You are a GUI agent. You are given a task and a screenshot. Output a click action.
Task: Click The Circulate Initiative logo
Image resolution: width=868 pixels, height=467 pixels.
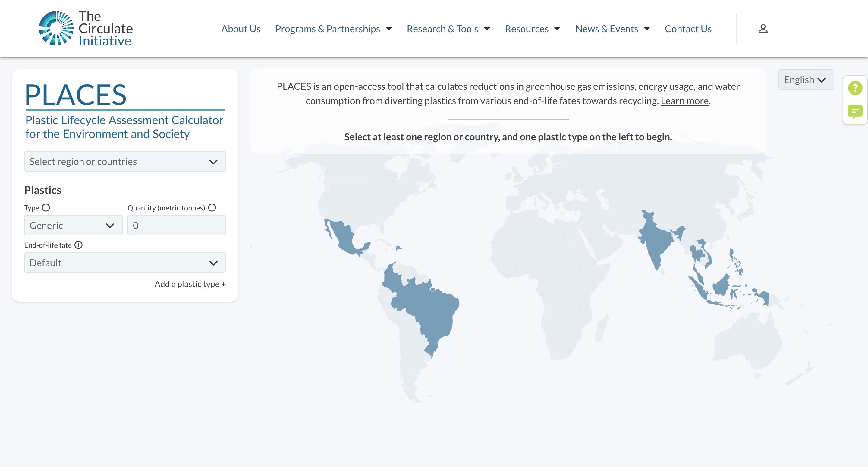pos(86,29)
